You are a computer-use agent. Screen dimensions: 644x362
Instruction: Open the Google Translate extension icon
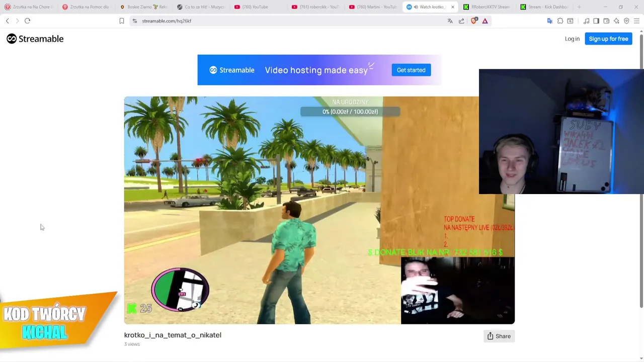[549, 21]
